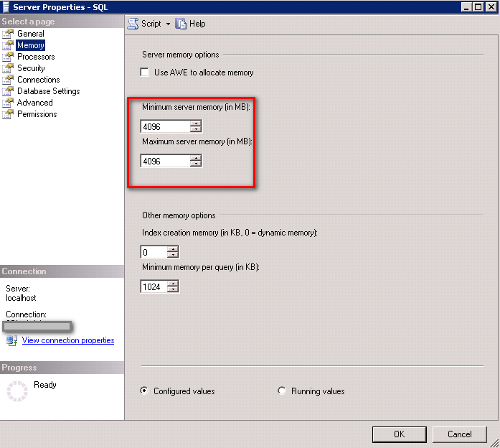Viewport: 500px width, 448px height.
Task: Click the 'Server memory options' heading
Action: pos(181,55)
